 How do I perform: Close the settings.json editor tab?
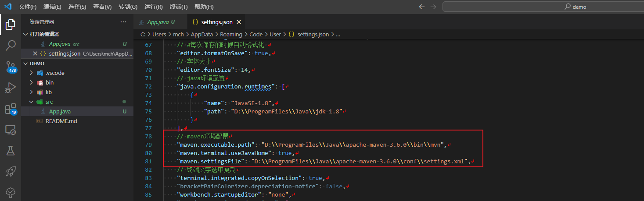coord(238,22)
